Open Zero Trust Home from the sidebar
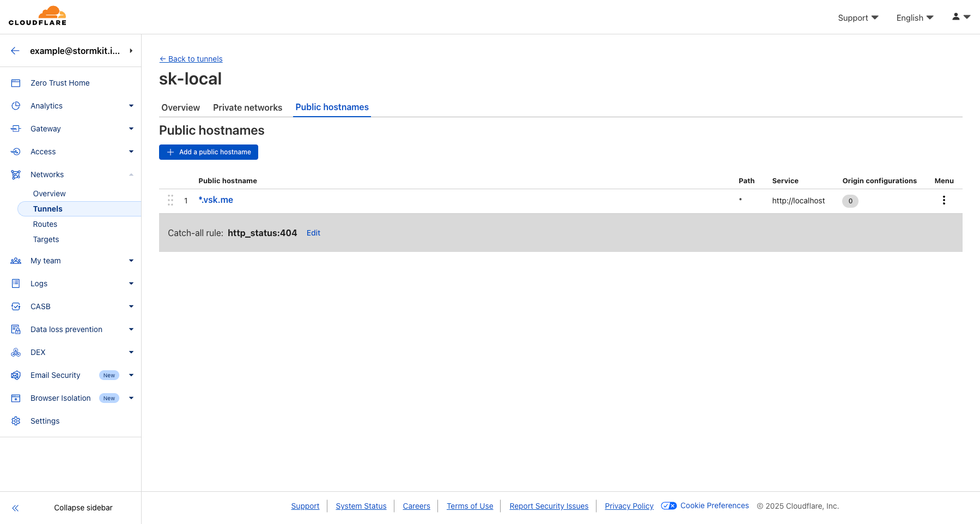This screenshot has height=524, width=980. (x=15, y=82)
